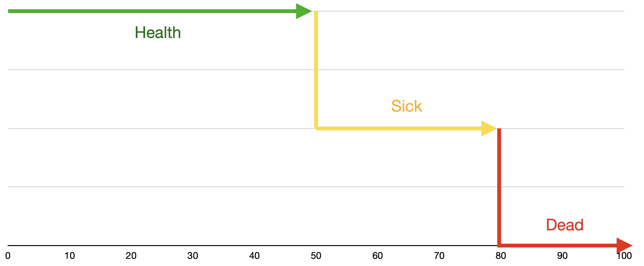Viewport: 644px width, 266px height.
Task: Click the axis label 70
Action: coord(439,256)
